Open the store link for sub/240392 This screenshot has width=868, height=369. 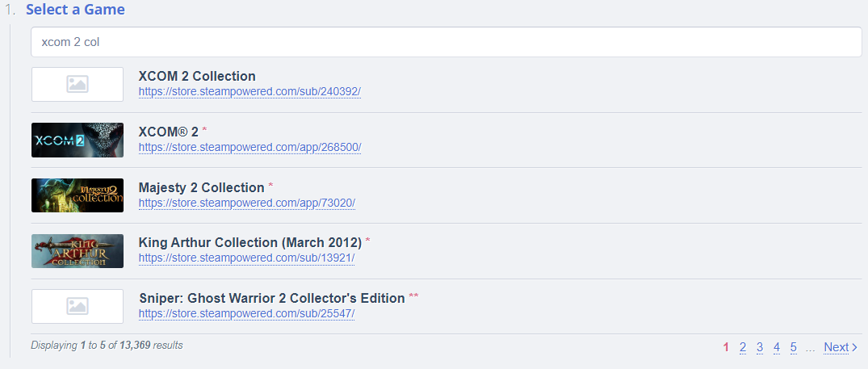(x=249, y=91)
